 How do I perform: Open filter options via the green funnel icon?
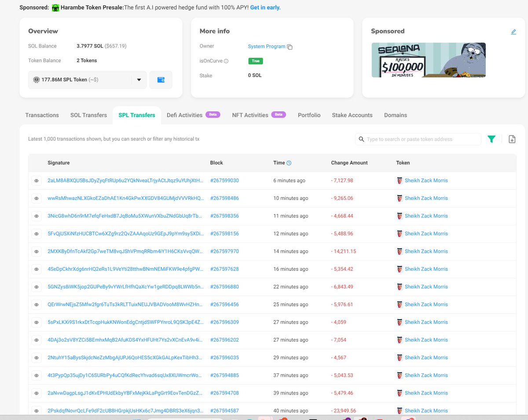(491, 139)
